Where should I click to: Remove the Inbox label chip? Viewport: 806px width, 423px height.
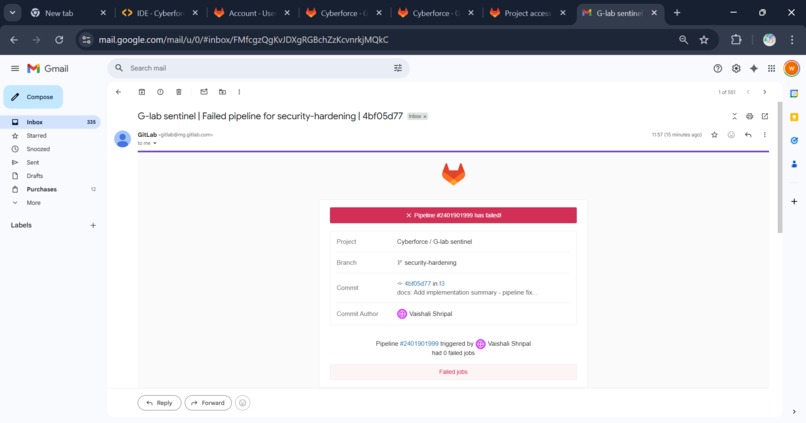coord(425,116)
